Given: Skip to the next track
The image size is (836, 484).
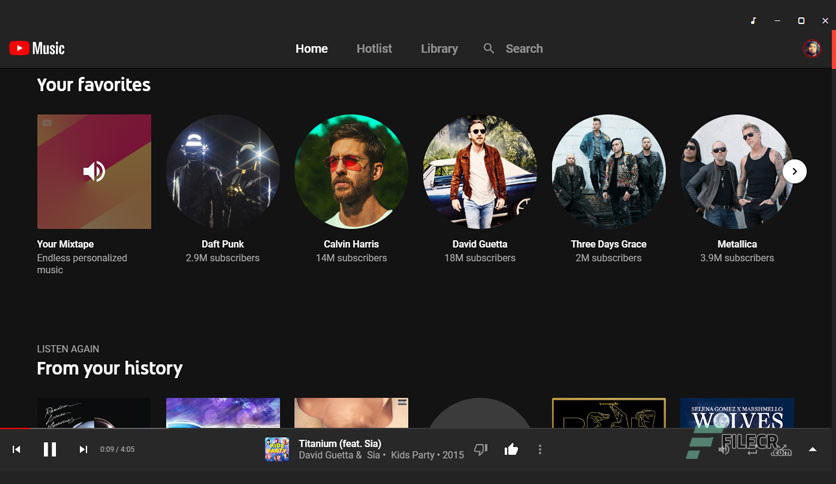Looking at the screenshot, I should 83,449.
